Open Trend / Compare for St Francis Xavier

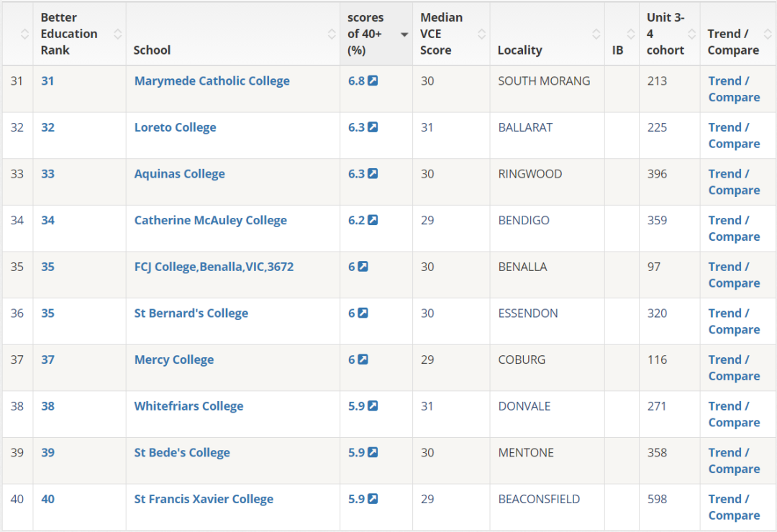click(x=734, y=508)
